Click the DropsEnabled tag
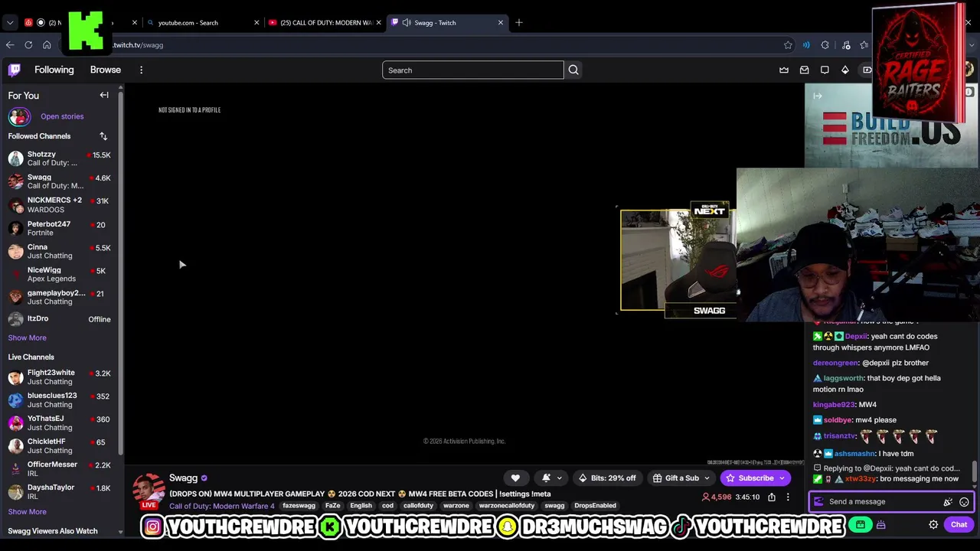Viewport: 980px width, 551px height. point(595,506)
